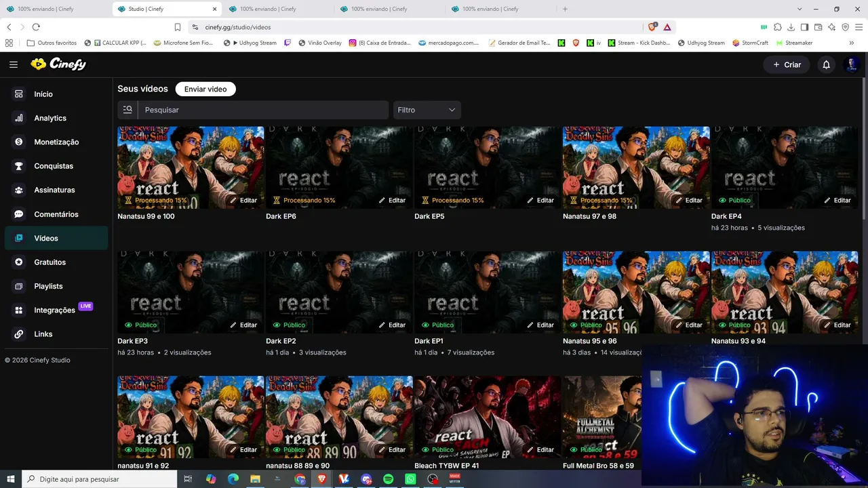Open browser downloads icon
This screenshot has width=868, height=488.
(x=791, y=27)
